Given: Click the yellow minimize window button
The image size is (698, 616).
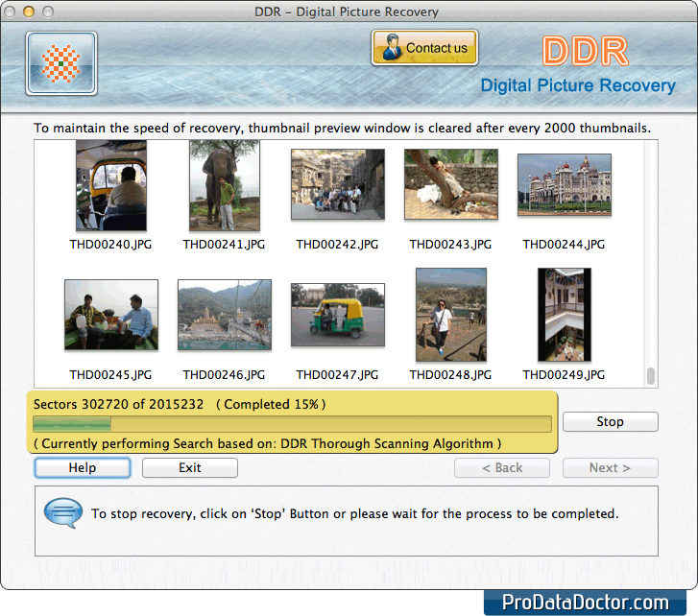Looking at the screenshot, I should point(29,12).
